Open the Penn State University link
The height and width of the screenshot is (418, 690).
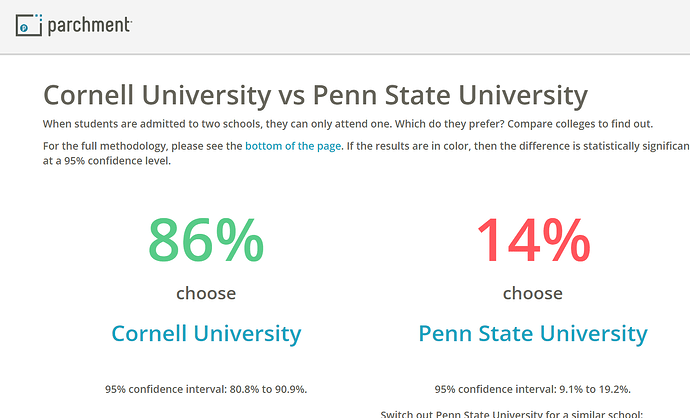click(532, 333)
